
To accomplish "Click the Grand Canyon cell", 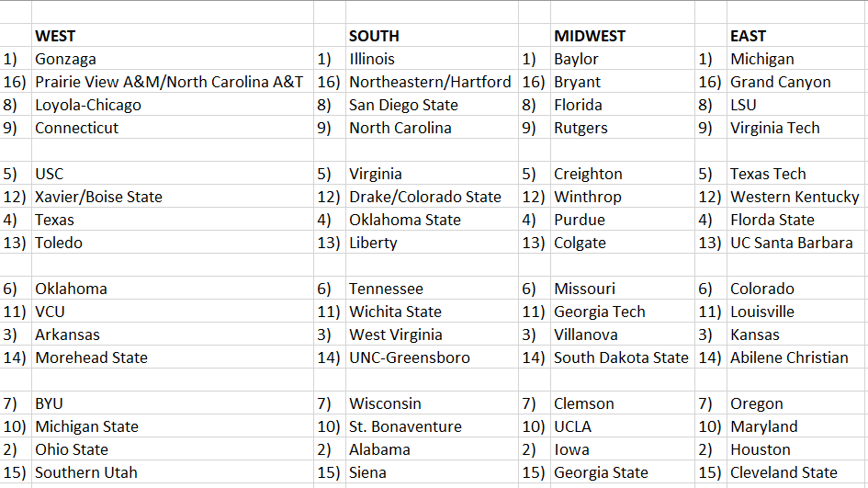I will 780,82.
